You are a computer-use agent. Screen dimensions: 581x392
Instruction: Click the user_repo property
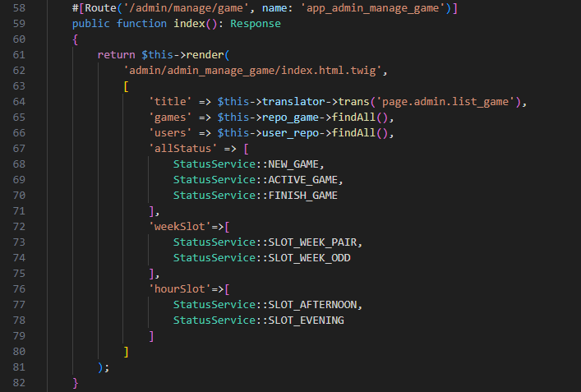[x=291, y=133]
